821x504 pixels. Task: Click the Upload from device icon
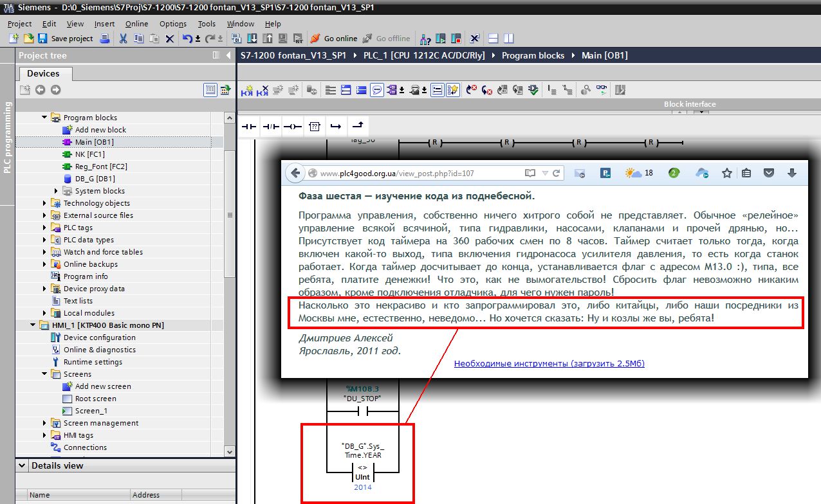(x=267, y=39)
